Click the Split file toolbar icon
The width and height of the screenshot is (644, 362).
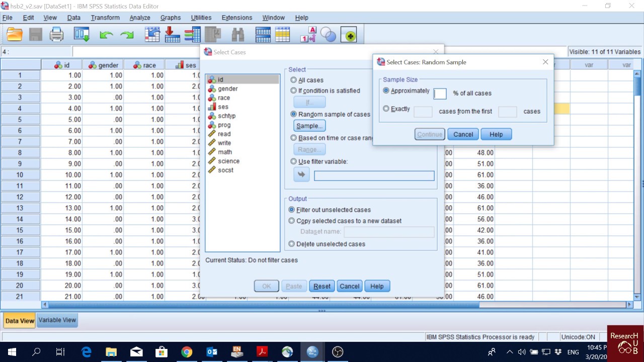(263, 35)
